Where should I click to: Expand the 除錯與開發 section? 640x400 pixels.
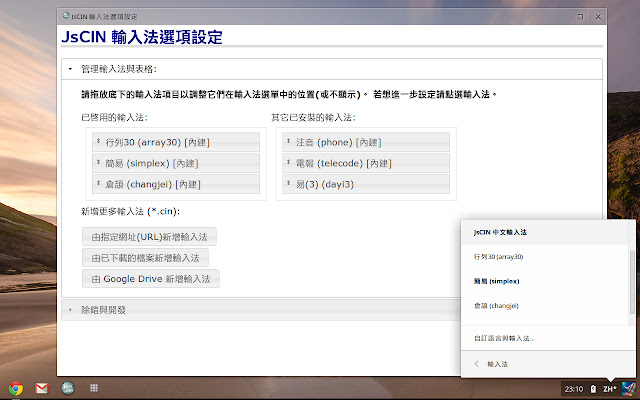click(x=261, y=310)
